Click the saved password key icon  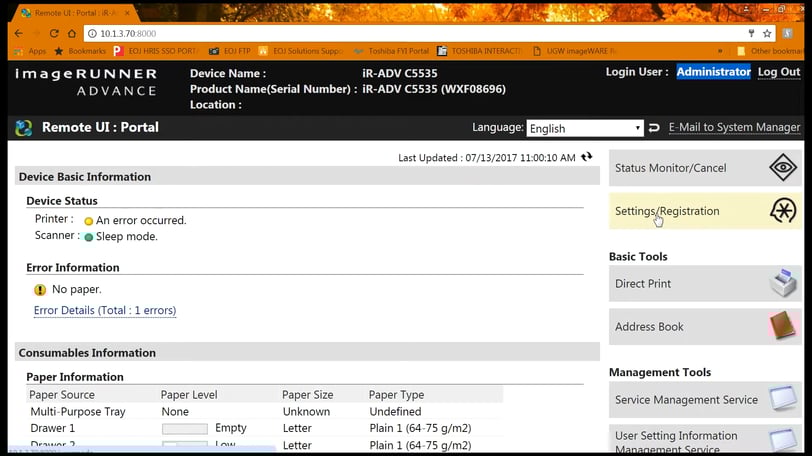751,34
